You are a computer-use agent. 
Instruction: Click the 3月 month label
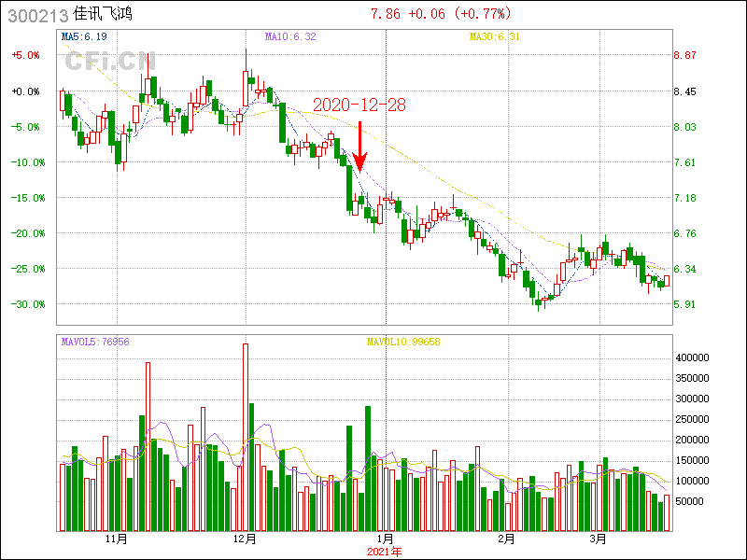coord(598,539)
